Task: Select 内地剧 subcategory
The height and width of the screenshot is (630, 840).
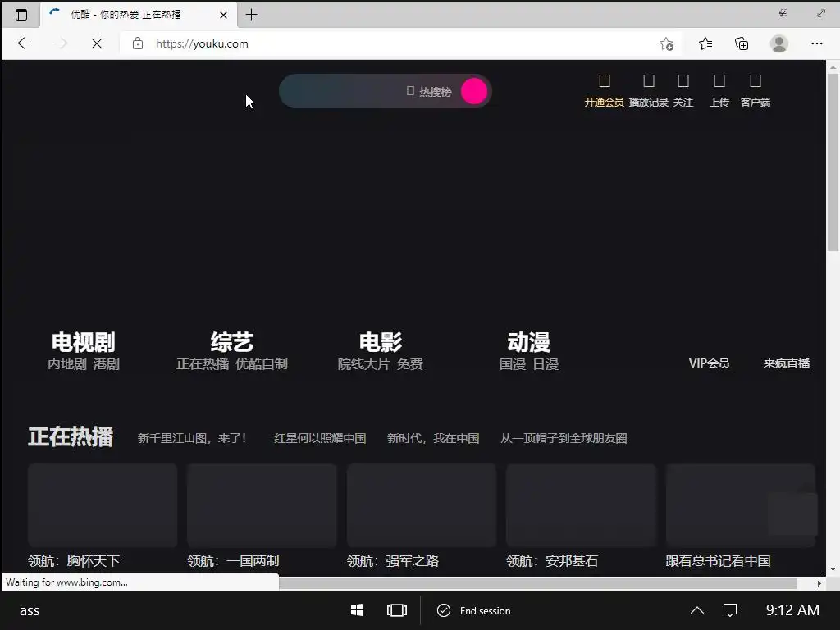Action: pos(67,364)
